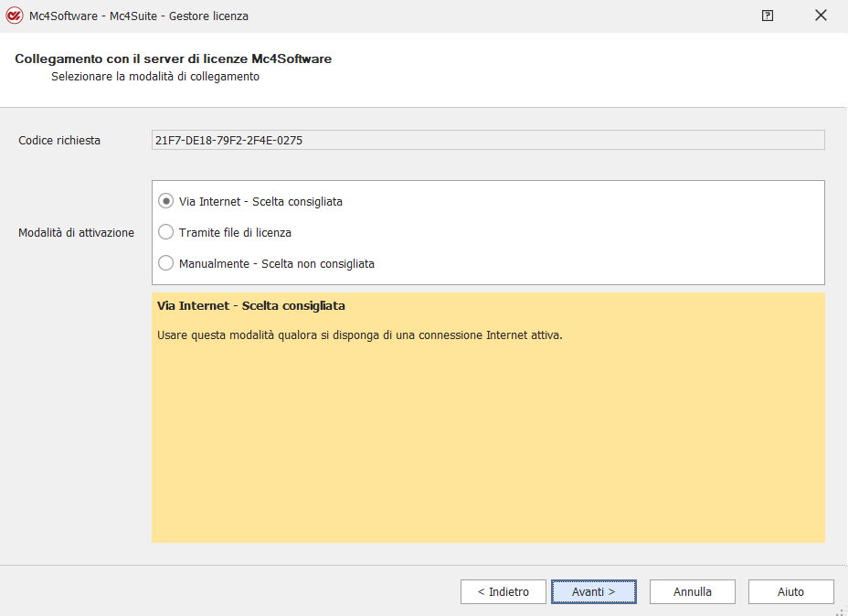Close the Gestore licenza window
The height and width of the screenshot is (616, 848).
coord(821,16)
